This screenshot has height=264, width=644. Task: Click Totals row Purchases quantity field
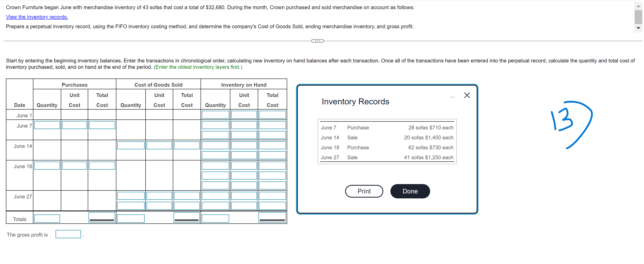pyautogui.click(x=47, y=218)
